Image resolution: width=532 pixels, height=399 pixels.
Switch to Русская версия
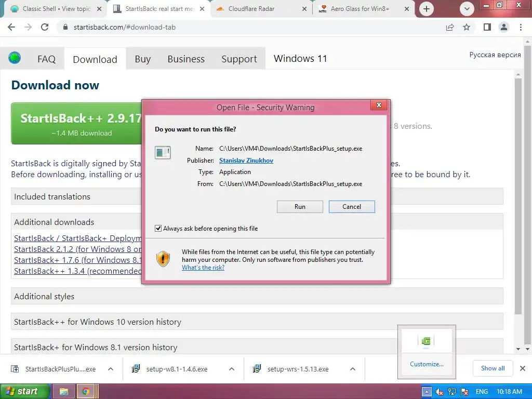(495, 55)
